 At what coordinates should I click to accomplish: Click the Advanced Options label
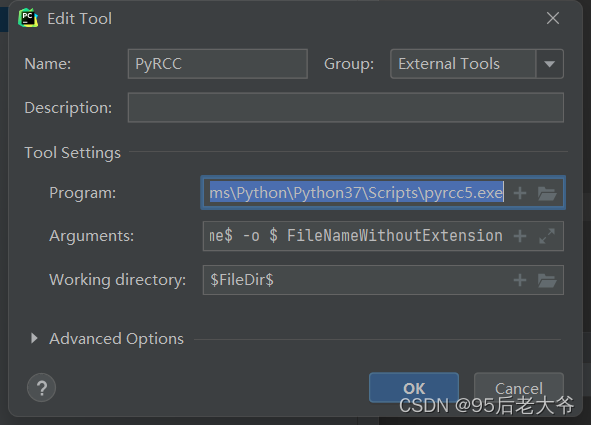coord(116,339)
